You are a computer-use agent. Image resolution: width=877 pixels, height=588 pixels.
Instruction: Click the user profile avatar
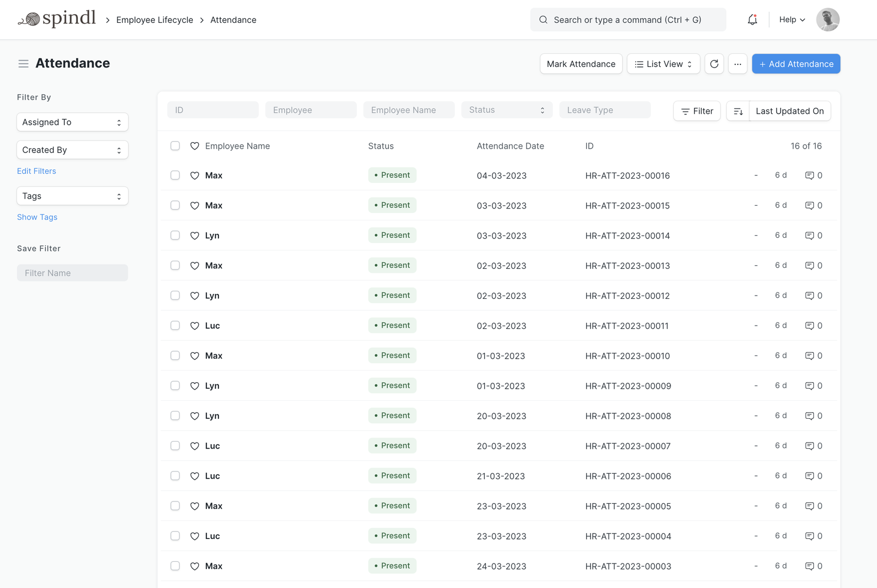click(827, 20)
